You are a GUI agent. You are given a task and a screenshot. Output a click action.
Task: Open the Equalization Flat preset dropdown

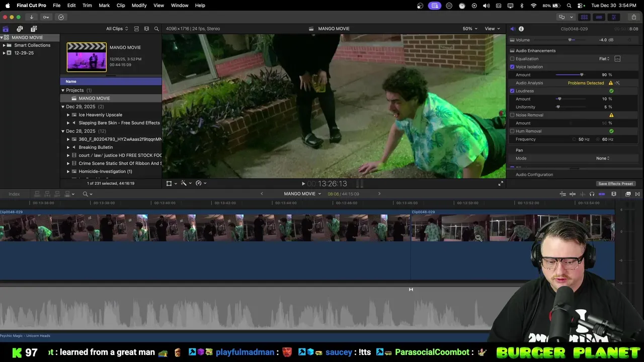604,59
